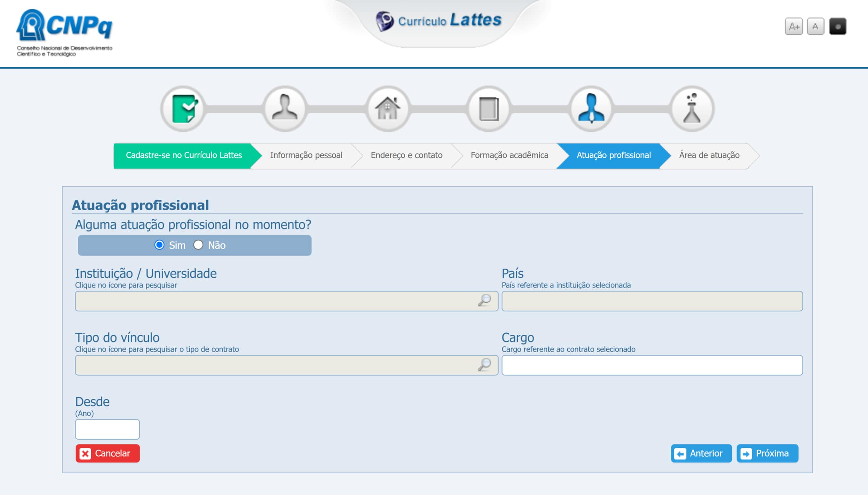Click the Não label text
Screen dimensions: 868x495
(217, 245)
